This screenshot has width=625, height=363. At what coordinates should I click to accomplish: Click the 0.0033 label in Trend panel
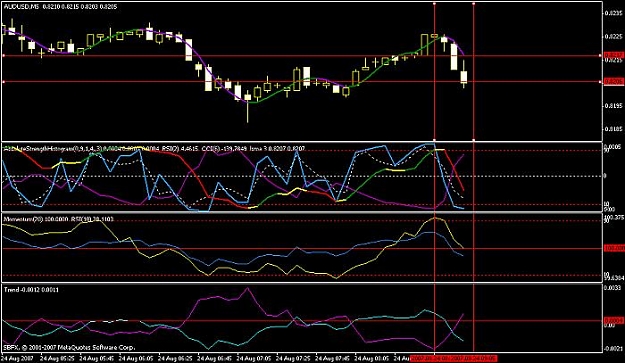(x=613, y=287)
